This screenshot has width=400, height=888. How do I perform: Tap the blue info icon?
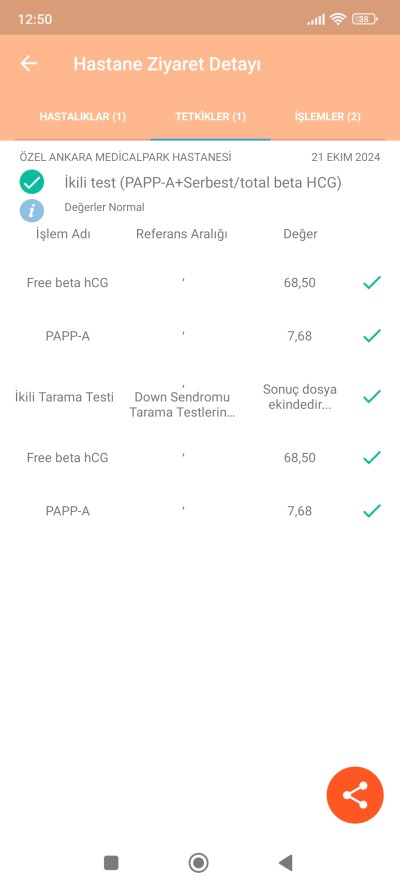point(32,210)
